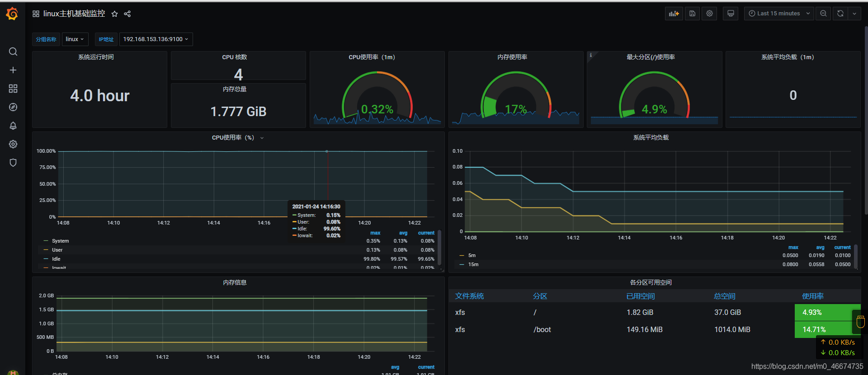This screenshot has width=868, height=375.
Task: Open Configuration gear icon in sidebar
Action: point(13,144)
